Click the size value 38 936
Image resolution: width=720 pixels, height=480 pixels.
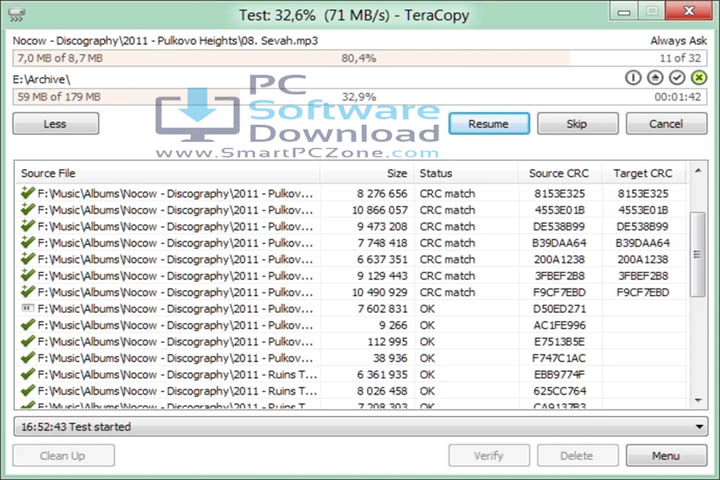coord(390,358)
